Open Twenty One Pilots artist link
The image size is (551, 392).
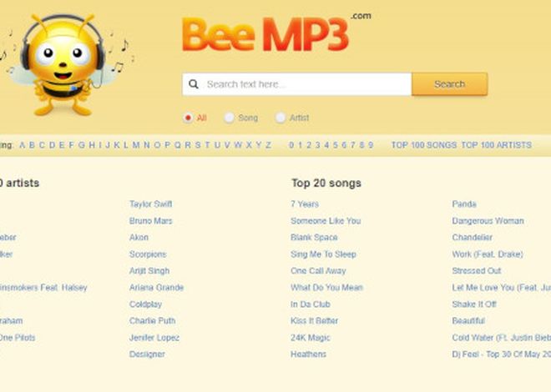click(x=18, y=338)
